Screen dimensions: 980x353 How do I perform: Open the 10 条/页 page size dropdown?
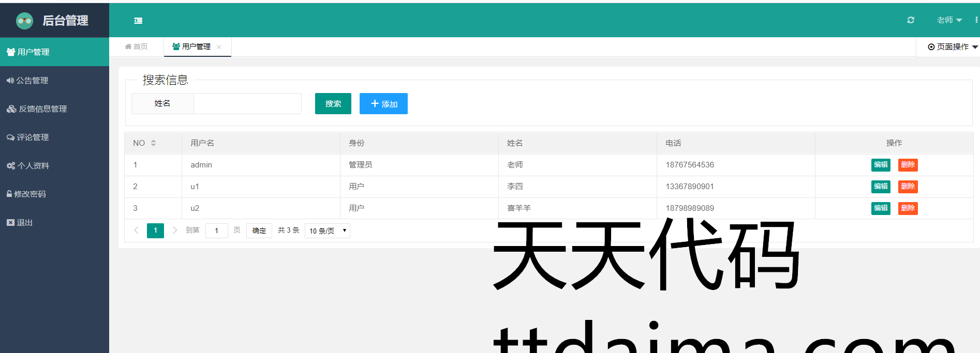click(328, 231)
